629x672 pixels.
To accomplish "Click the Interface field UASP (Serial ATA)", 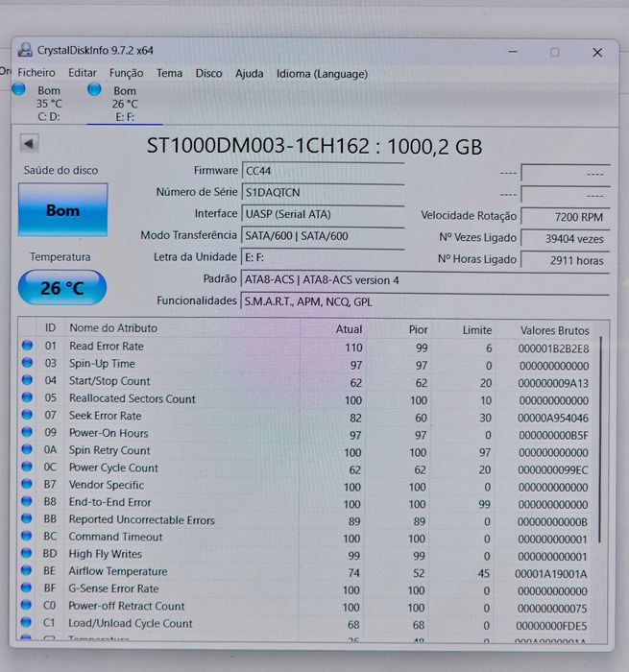I will [x=323, y=214].
